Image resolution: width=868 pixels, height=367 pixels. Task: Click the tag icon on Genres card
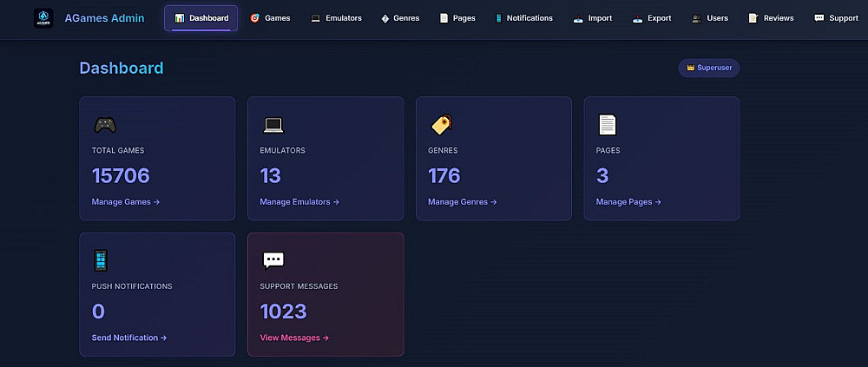[441, 125]
